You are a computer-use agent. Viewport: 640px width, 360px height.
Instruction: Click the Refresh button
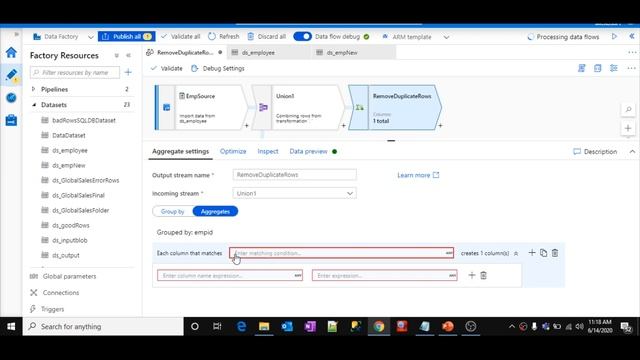coord(224,36)
